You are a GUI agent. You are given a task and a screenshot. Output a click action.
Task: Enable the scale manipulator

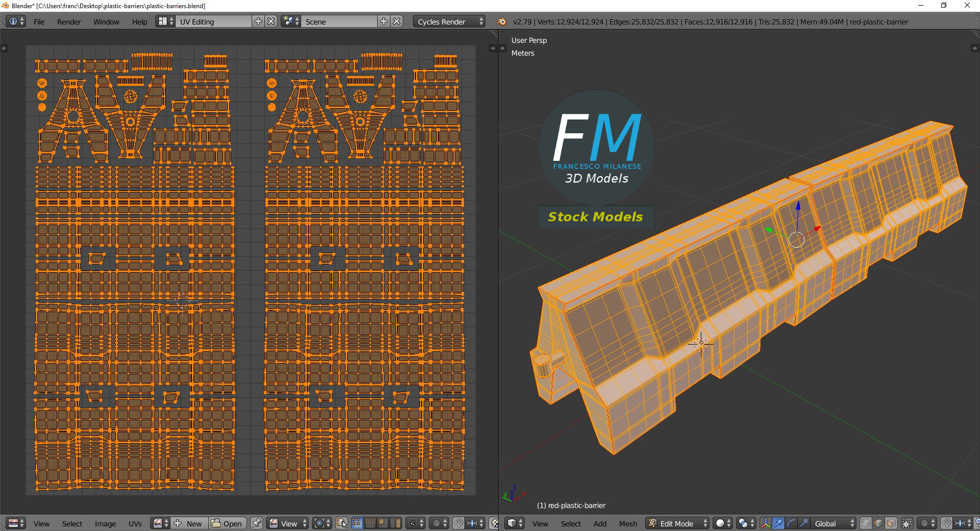click(803, 523)
